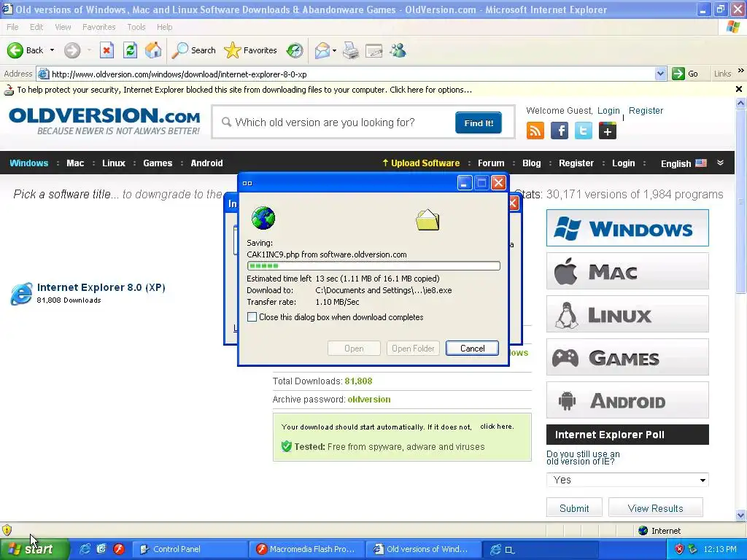Print the page using the printer icon

click(x=351, y=50)
